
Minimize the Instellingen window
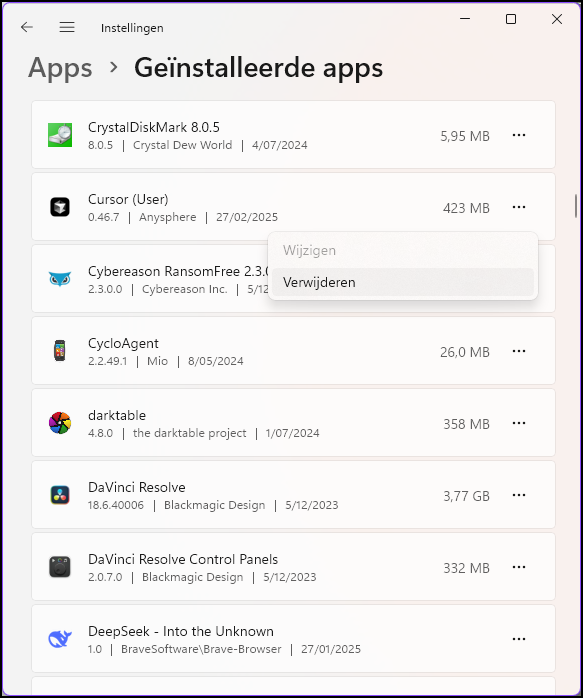tap(465, 19)
